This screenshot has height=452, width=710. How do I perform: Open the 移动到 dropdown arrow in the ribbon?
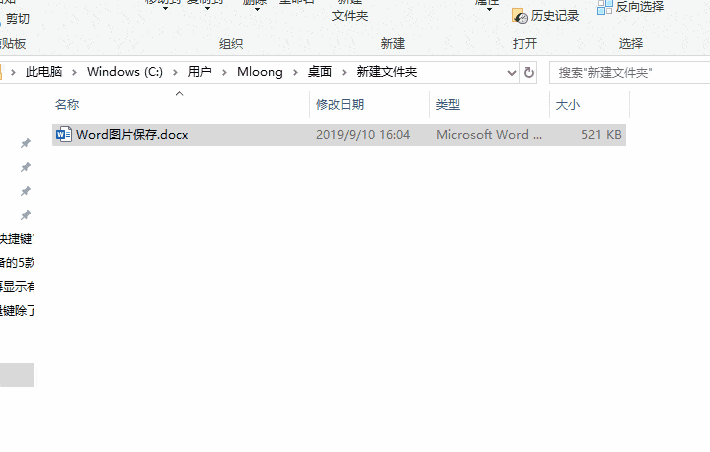click(x=165, y=9)
